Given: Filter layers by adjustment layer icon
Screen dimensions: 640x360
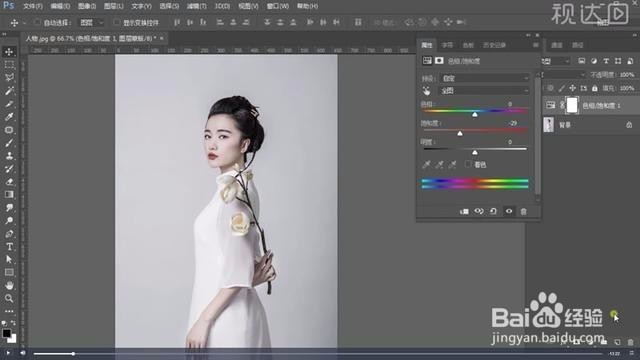Looking at the screenshot, I should pos(594,61).
